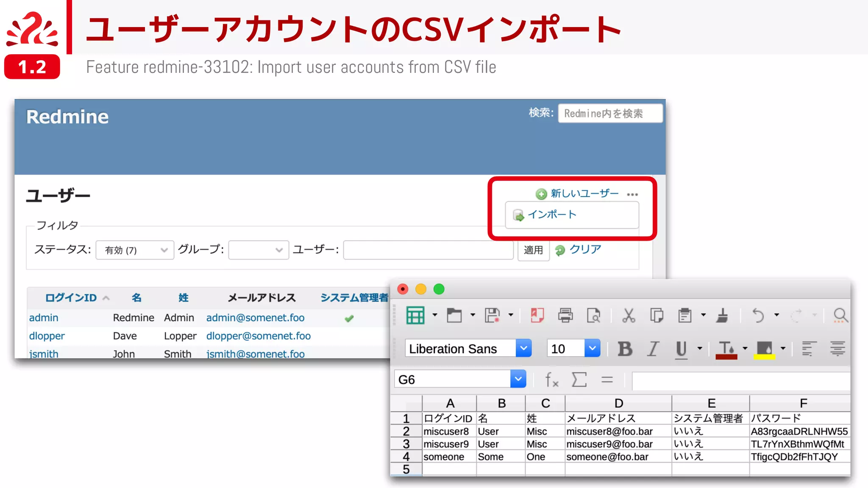Click the undo arrow icon

coord(758,315)
